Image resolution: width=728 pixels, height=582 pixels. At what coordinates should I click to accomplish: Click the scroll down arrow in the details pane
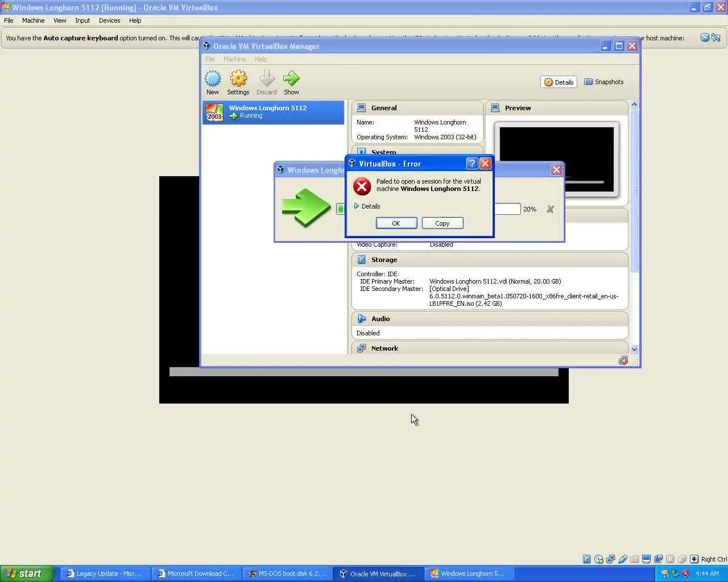634,350
